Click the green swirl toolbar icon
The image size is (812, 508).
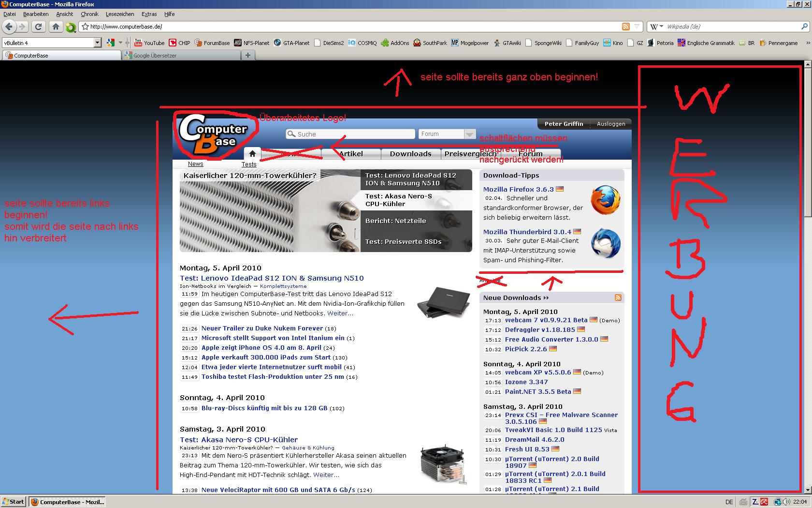tap(71, 27)
